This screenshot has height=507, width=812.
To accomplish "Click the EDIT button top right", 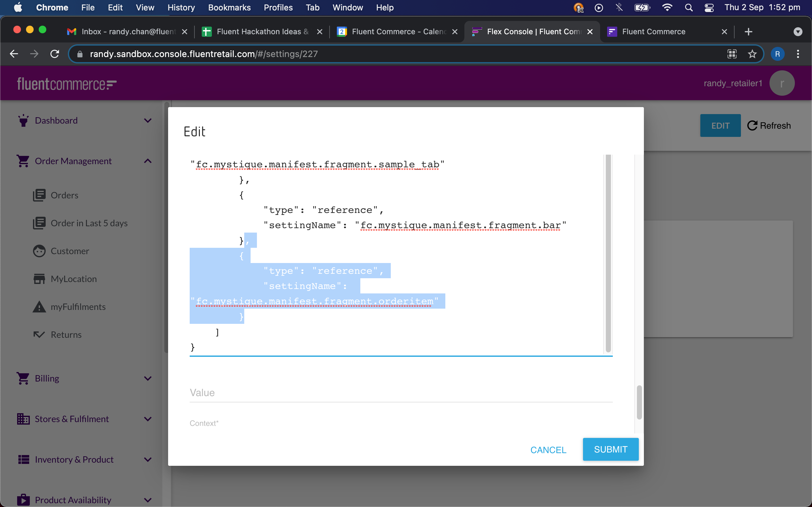I will 720,125.
